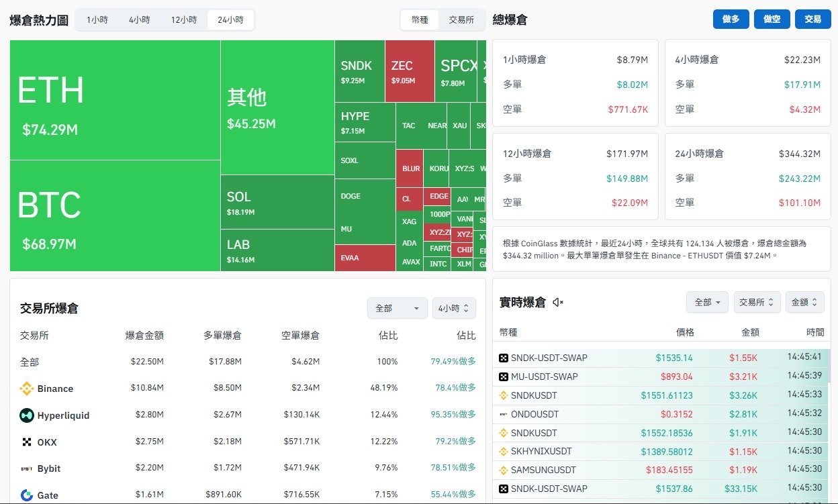Switch heatmap view to 幣種
838x504 pixels.
[x=420, y=20]
